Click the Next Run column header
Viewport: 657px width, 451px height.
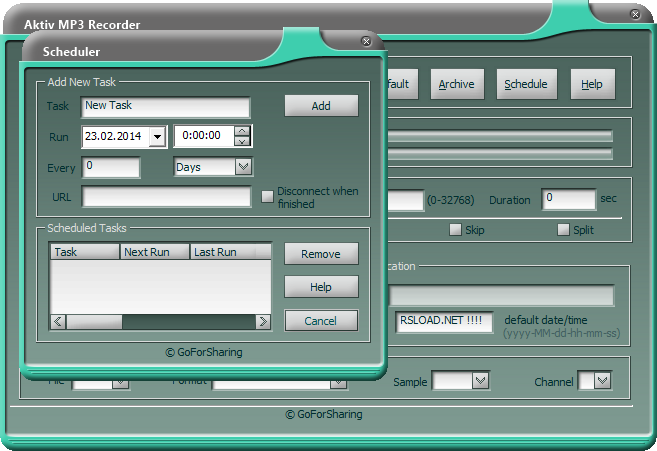[155, 252]
